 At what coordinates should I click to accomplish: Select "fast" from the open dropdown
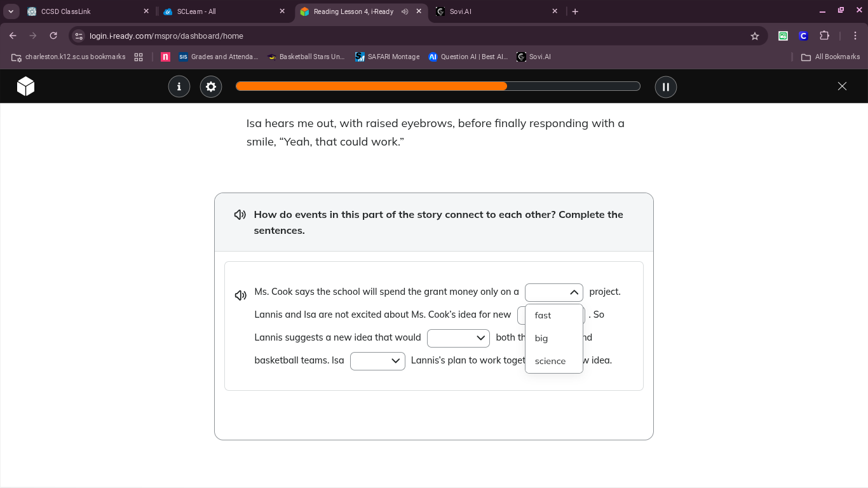tap(543, 315)
